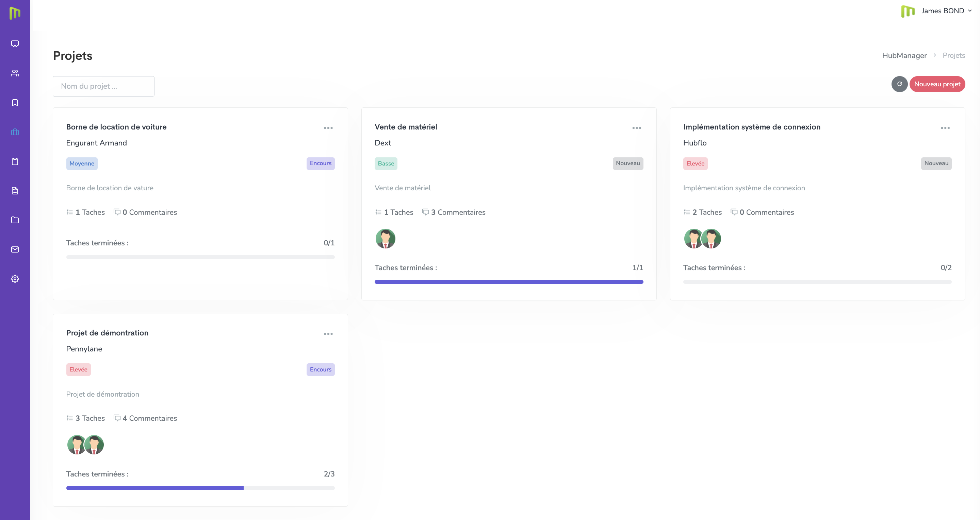Image resolution: width=980 pixels, height=520 pixels.
Task: Open the mail envelope sidebar icon
Action: coord(15,249)
